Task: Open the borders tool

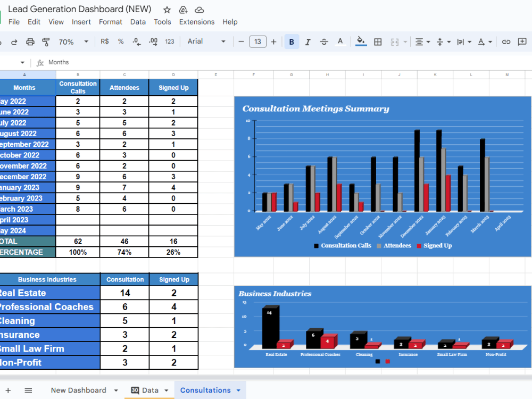Action: tap(378, 41)
